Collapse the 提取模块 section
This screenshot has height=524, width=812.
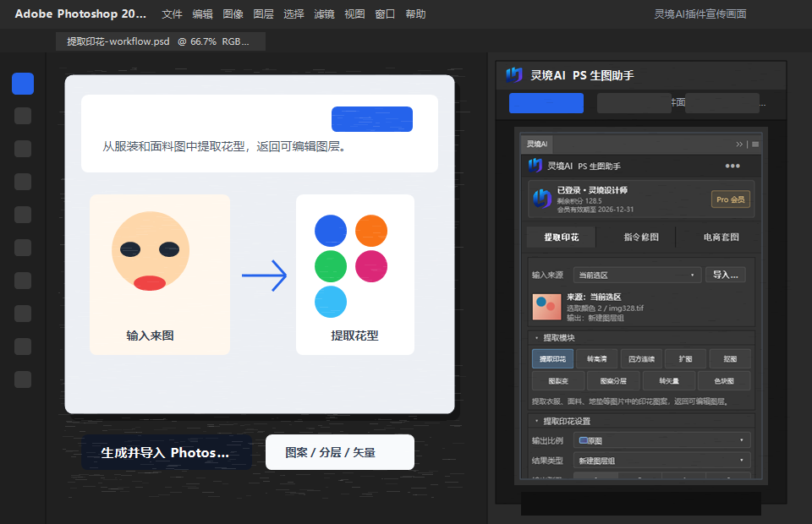click(x=536, y=338)
